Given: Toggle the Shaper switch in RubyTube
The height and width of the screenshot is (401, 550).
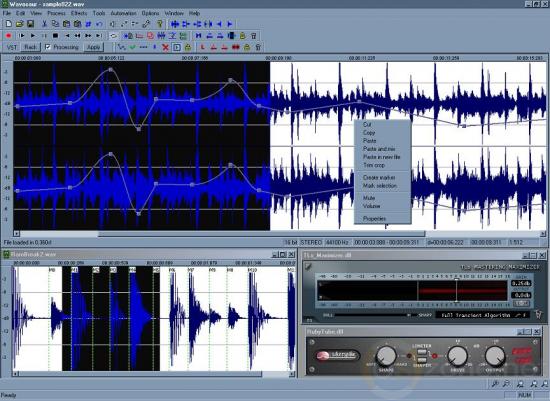Looking at the screenshot, I should pos(422,360).
